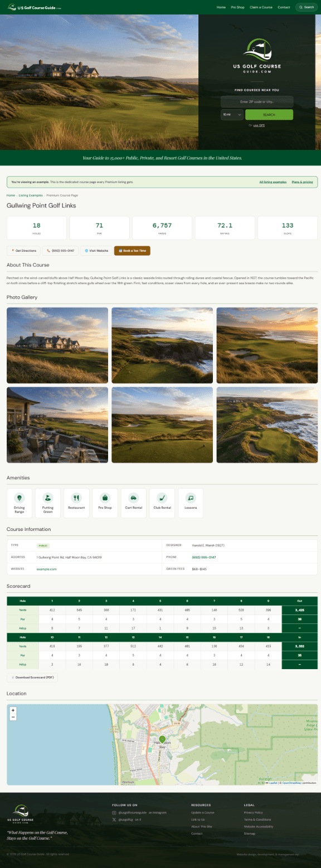Click the Lessons amenity icon
321x868 pixels.
191,498
